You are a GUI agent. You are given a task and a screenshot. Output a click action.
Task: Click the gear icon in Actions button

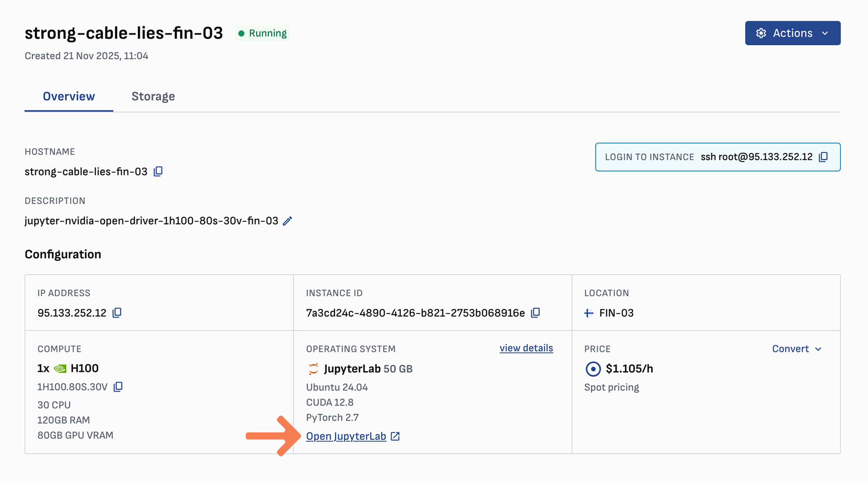(x=761, y=33)
